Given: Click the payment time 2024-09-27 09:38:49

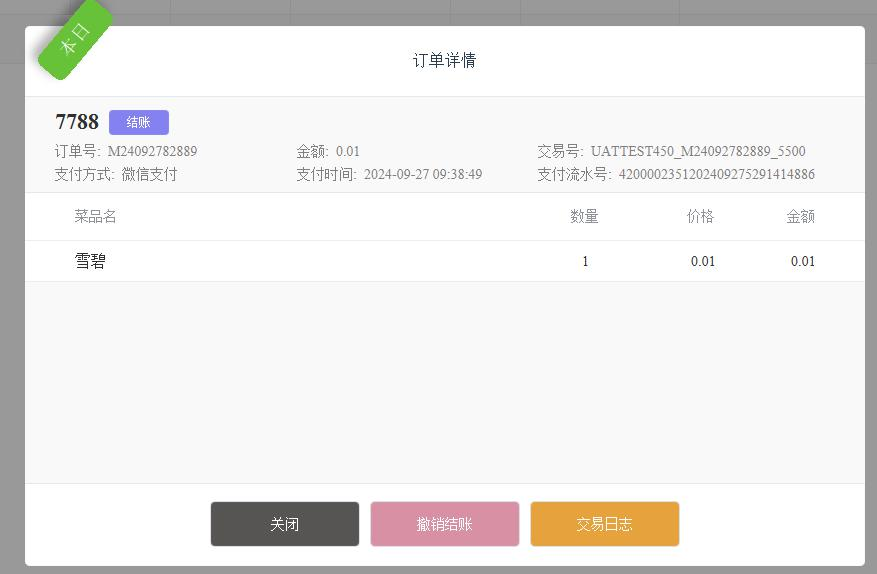Looking at the screenshot, I should click(x=422, y=174).
